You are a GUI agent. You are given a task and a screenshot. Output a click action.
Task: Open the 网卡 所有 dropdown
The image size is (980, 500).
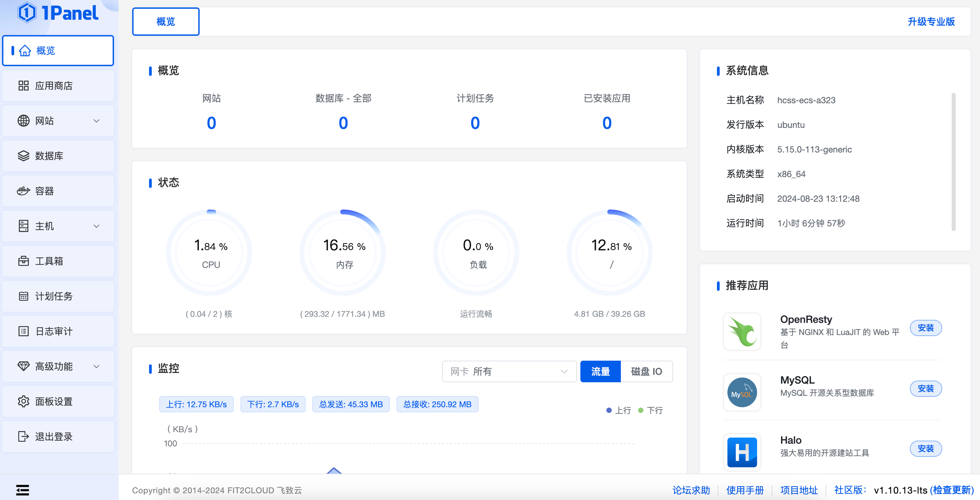[x=509, y=371]
